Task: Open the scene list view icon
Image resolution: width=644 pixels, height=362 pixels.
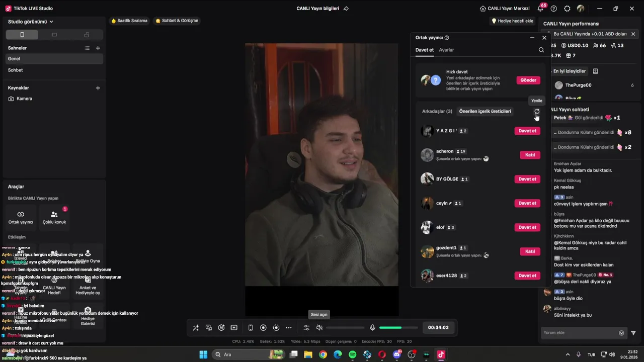Action: [87, 48]
